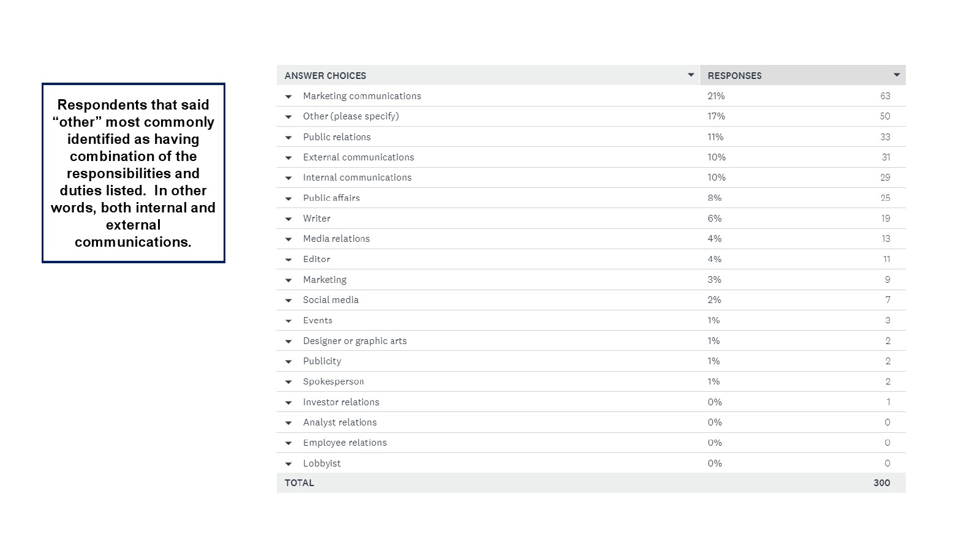
Task: Click the arrow beside Internal communications
Action: pos(288,178)
